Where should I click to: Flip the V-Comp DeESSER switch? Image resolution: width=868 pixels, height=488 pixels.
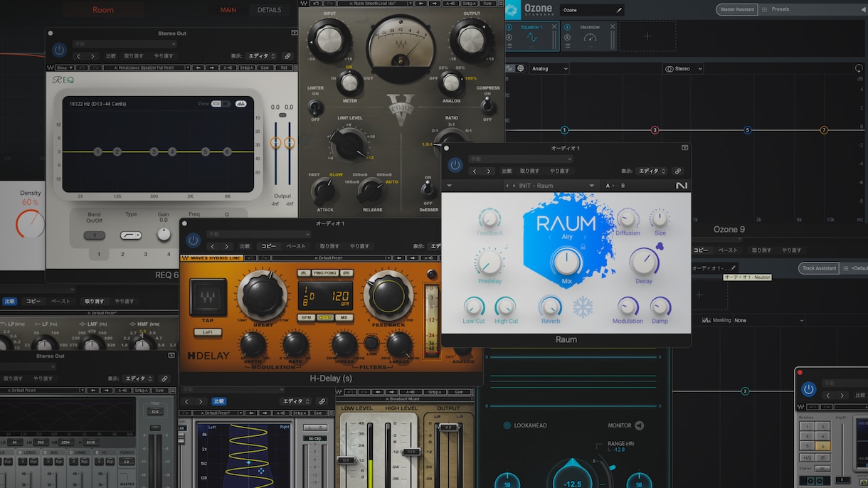tap(428, 190)
